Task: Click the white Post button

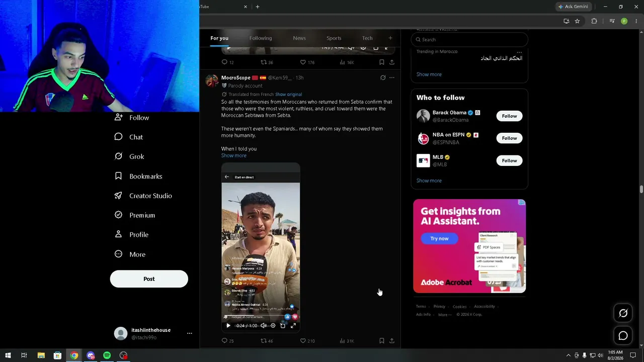Action: tap(149, 279)
